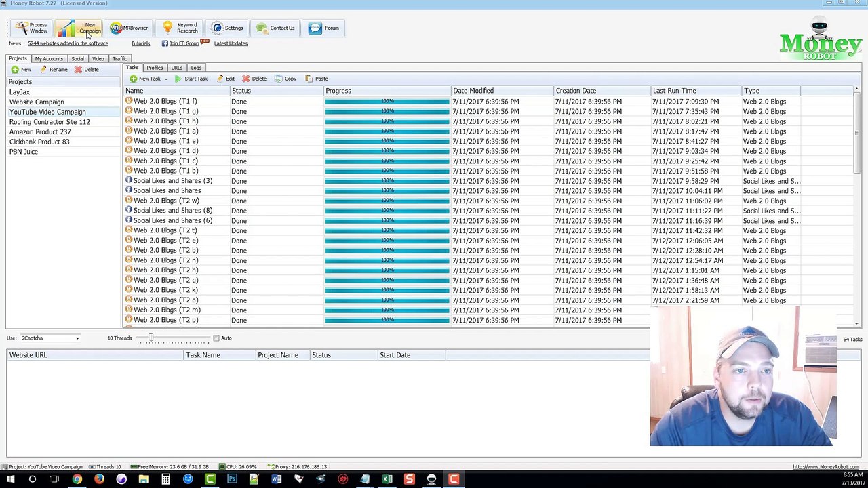Click the Status header in the lower panel
This screenshot has height=488, width=868.
[343, 355]
